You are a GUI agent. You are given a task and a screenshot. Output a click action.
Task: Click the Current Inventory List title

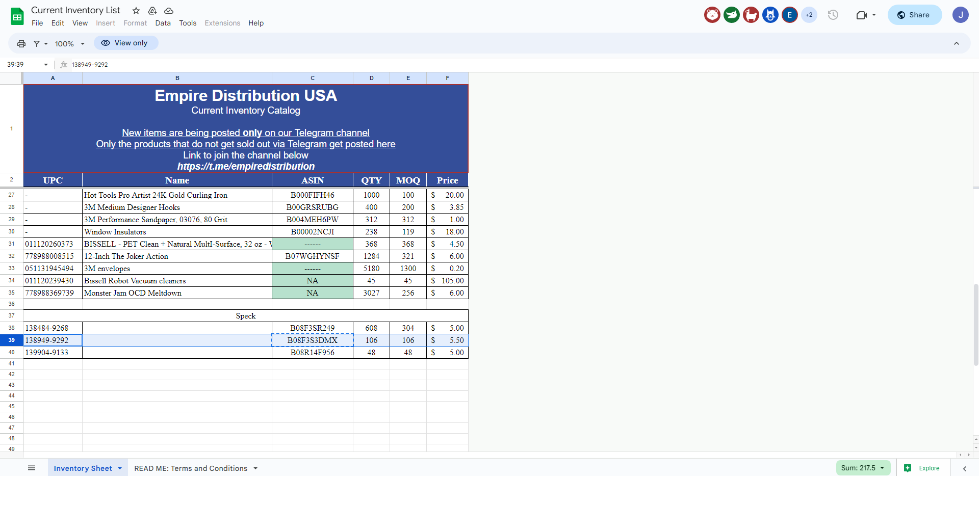point(75,10)
